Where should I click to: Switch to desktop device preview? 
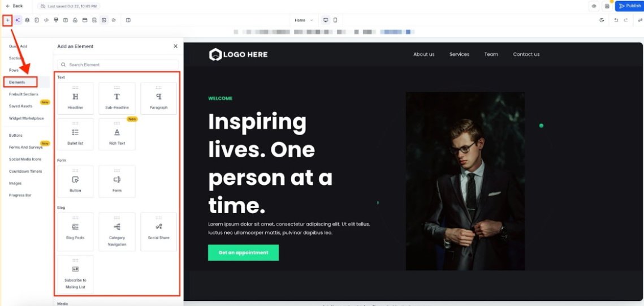pyautogui.click(x=326, y=20)
